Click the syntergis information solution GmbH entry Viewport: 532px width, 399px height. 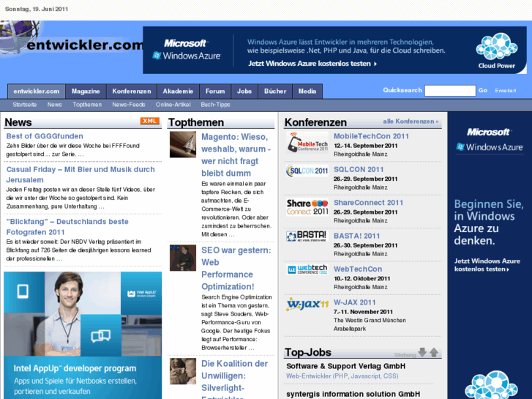[353, 394]
